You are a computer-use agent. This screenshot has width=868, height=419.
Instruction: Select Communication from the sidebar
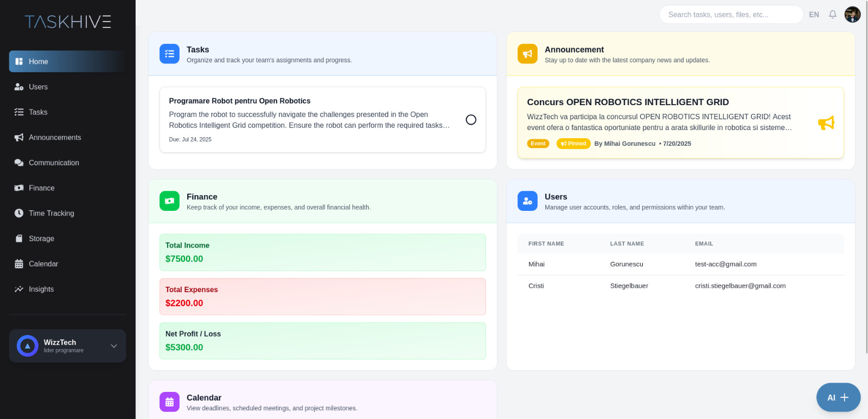(54, 163)
